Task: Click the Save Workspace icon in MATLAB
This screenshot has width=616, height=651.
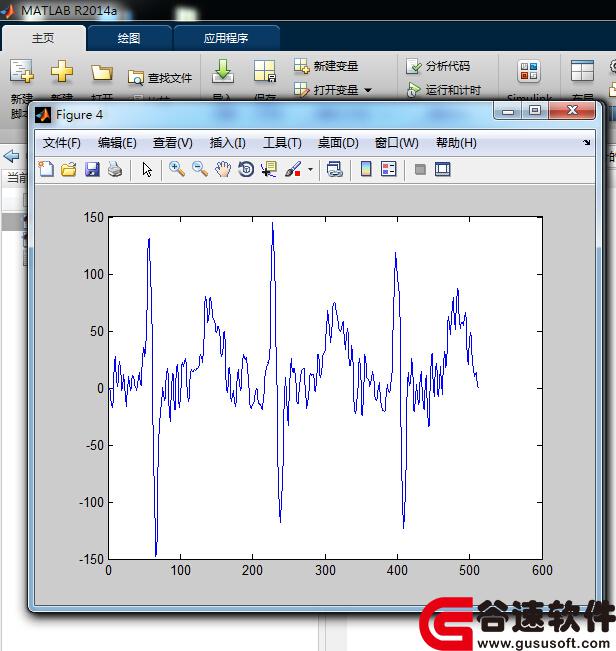Action: 265,71
